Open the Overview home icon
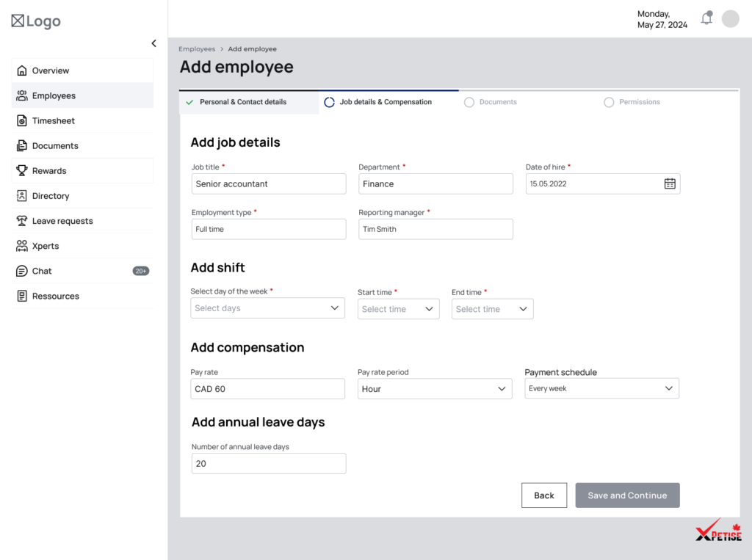Screen dimensions: 752x560 point(22,71)
